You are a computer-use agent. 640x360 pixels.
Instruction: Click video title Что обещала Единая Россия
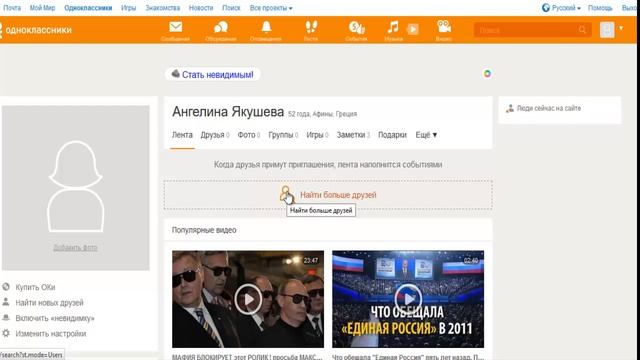pyautogui.click(x=408, y=357)
